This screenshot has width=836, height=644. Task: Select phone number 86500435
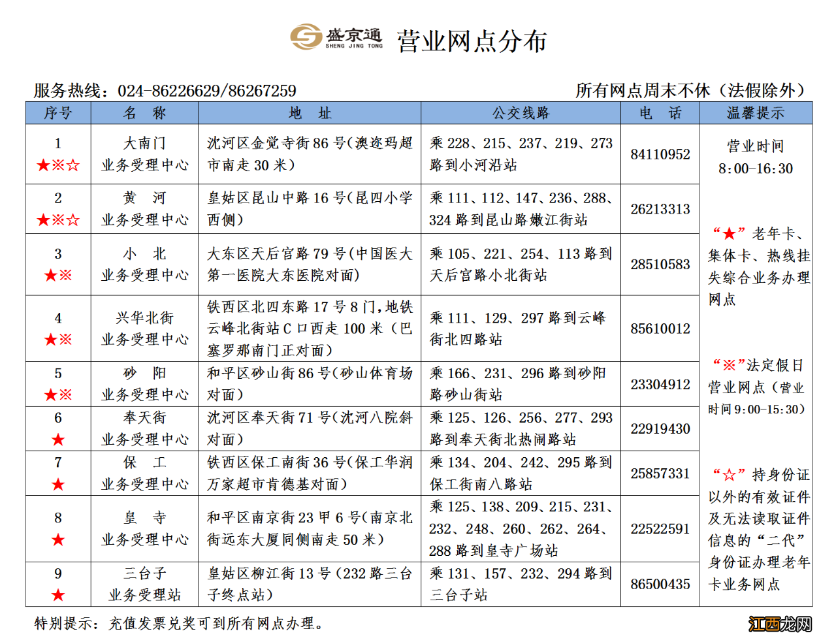[660, 585]
